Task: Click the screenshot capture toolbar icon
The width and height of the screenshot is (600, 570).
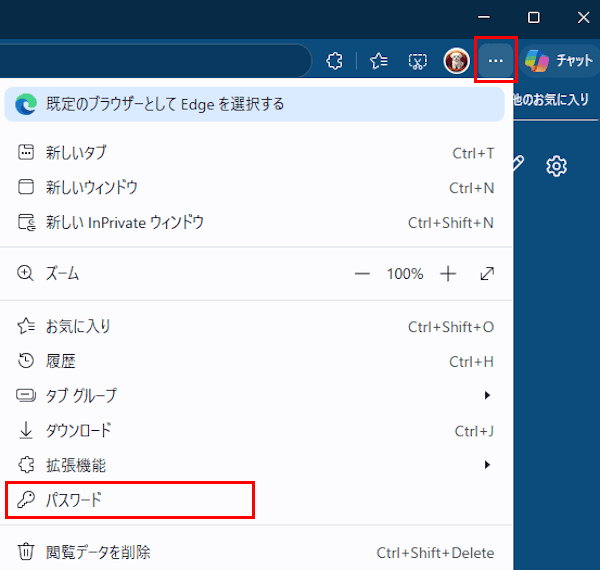Action: coord(417,61)
